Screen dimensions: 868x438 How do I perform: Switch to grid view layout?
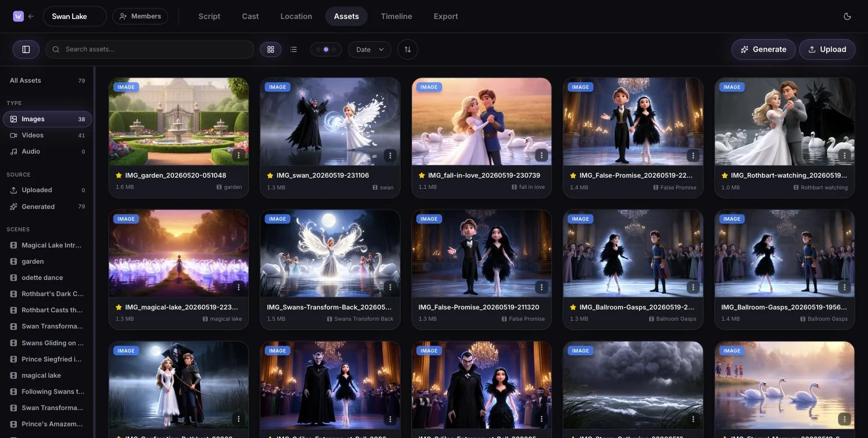[271, 49]
